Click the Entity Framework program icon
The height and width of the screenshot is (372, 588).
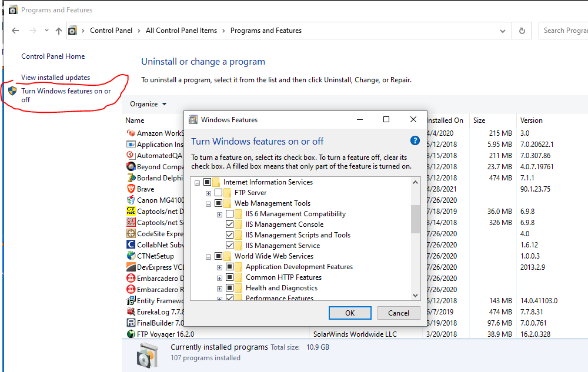[131, 300]
